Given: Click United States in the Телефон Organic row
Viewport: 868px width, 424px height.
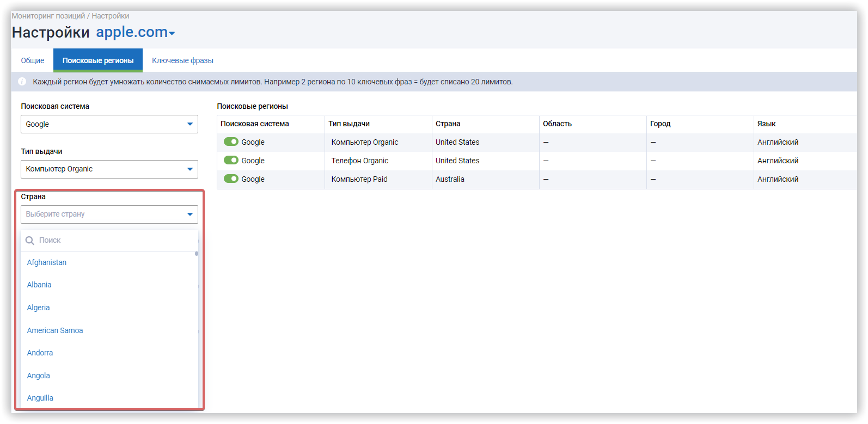Looking at the screenshot, I should pos(457,161).
